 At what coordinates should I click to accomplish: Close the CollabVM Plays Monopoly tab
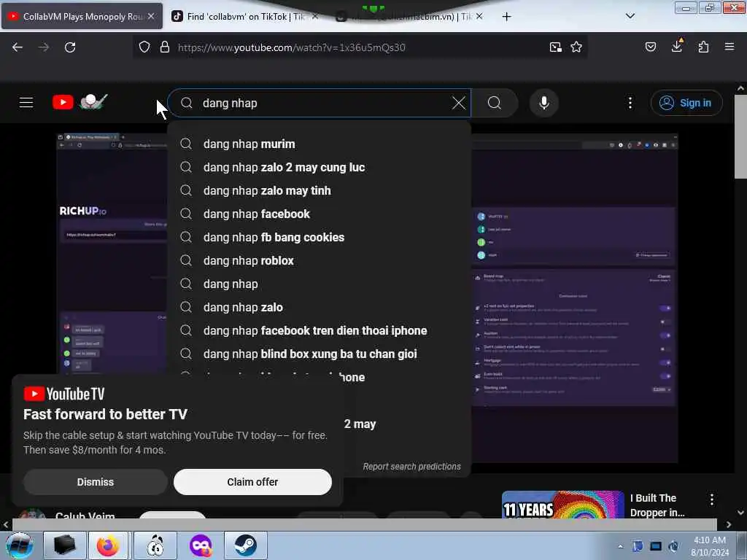pyautogui.click(x=151, y=16)
